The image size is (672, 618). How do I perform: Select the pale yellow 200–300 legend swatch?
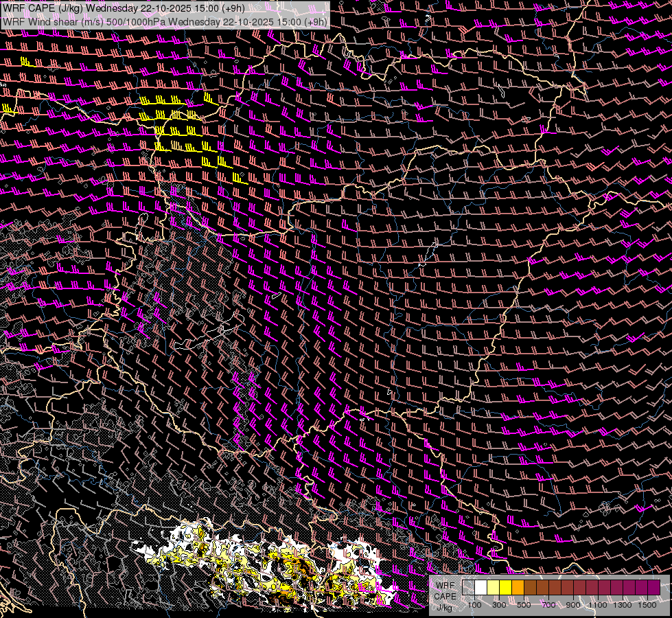pos(494,588)
